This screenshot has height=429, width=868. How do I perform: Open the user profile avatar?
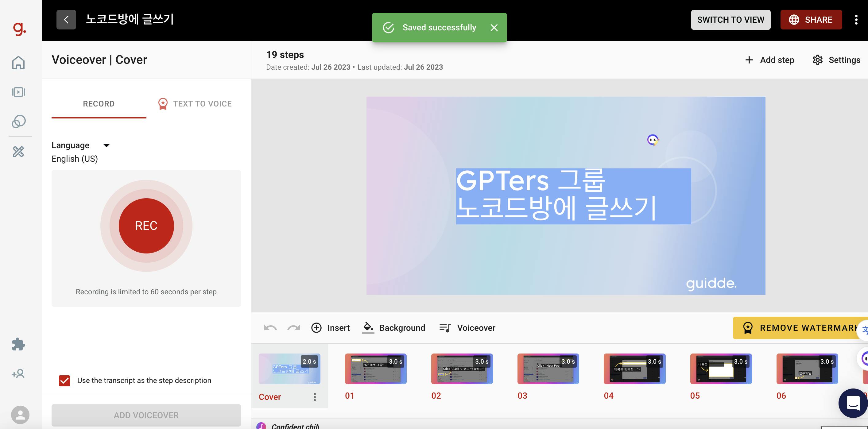20,415
